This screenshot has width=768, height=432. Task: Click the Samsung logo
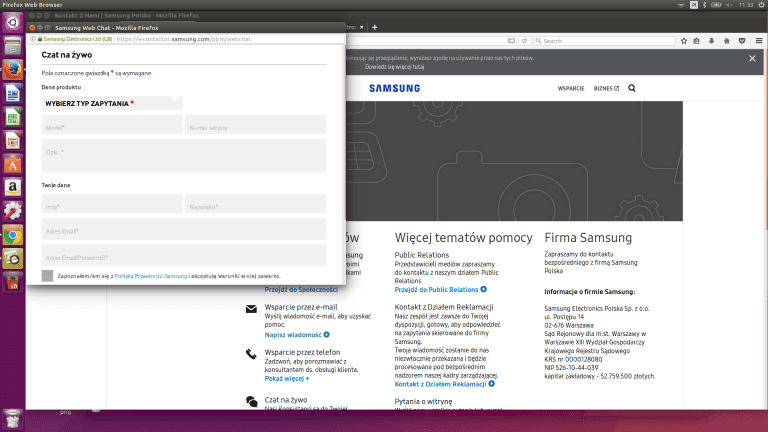[x=395, y=88]
